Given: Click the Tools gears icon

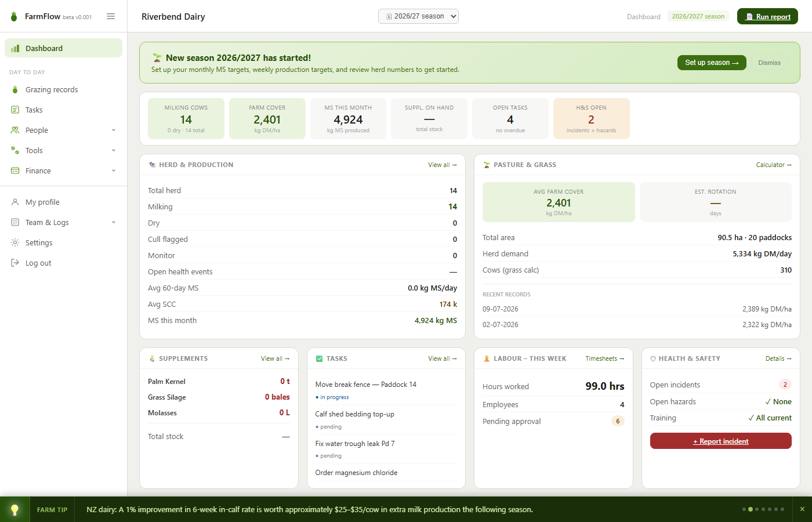Looking at the screenshot, I should coord(15,150).
